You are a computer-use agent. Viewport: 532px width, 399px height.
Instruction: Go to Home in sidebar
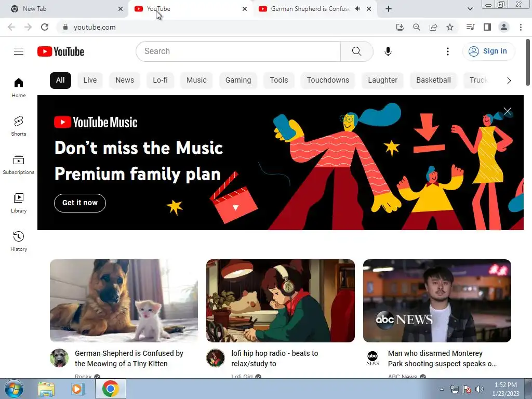[19, 88]
